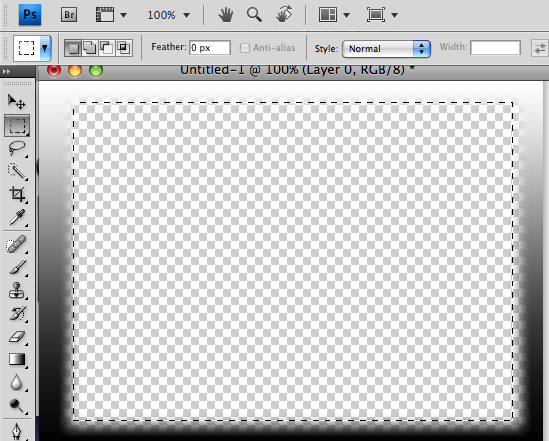Click the Untitled-1 document title bar text
Screen dimensions: 549x441
[297, 70]
